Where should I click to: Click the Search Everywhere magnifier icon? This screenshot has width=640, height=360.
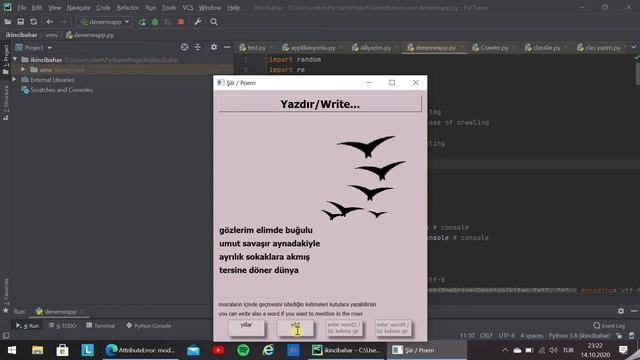(214, 22)
